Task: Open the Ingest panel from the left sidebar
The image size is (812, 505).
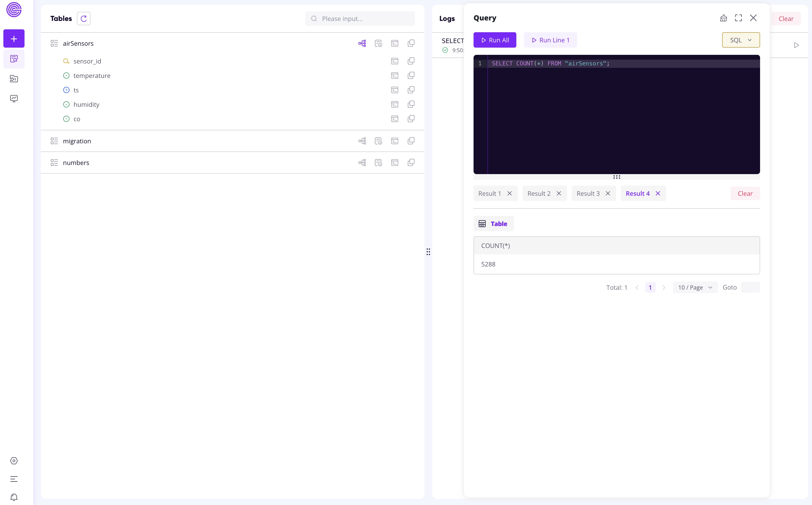Action: click(x=14, y=79)
